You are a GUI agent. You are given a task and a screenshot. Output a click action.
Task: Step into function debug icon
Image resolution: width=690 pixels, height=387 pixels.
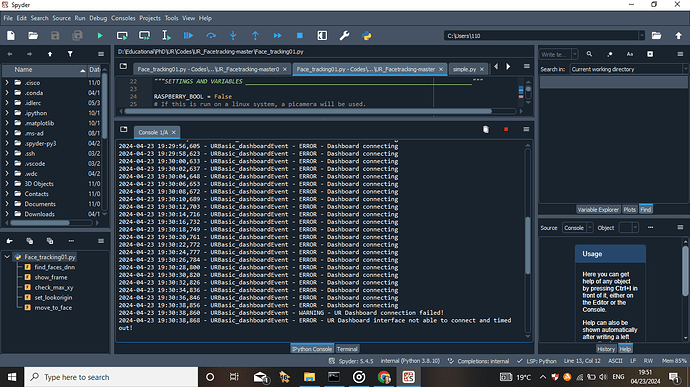(x=233, y=36)
